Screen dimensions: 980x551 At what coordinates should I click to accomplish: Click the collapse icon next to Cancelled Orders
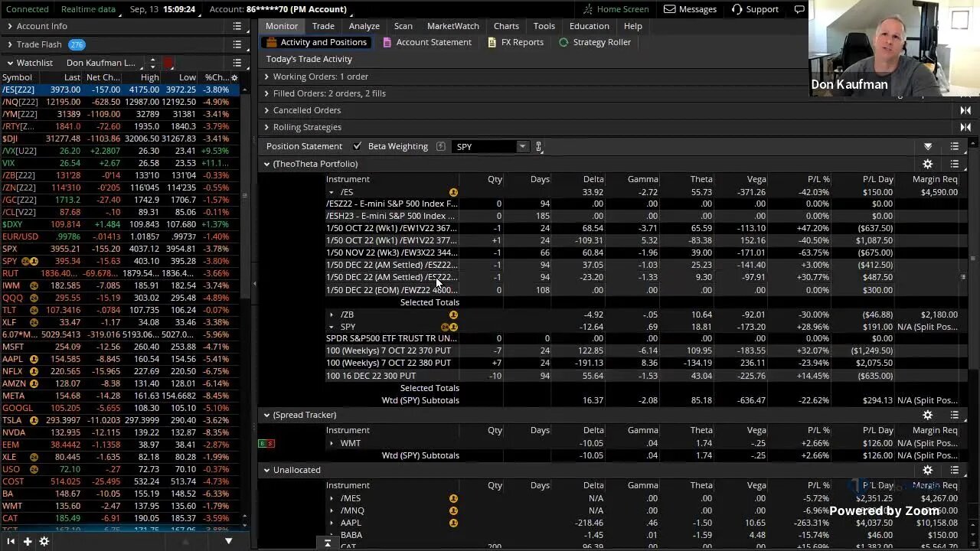tap(965, 110)
